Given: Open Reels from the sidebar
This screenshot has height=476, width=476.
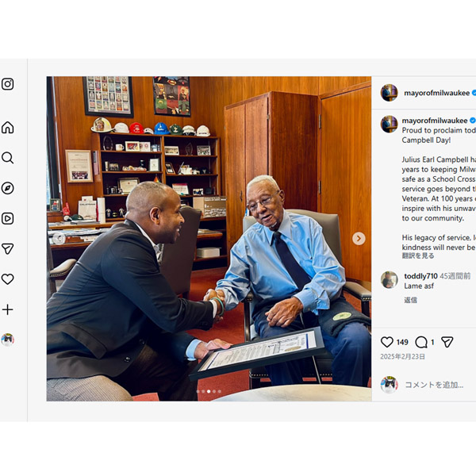Looking at the screenshot, I should pyautogui.click(x=8, y=219).
